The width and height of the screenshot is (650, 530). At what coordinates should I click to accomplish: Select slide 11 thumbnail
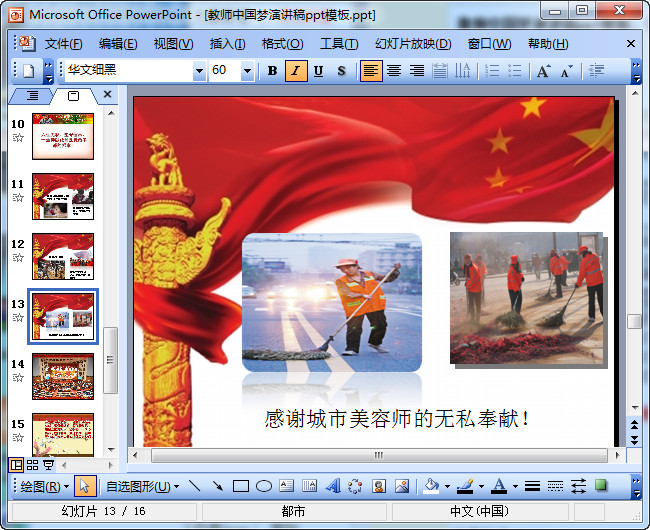(x=63, y=196)
